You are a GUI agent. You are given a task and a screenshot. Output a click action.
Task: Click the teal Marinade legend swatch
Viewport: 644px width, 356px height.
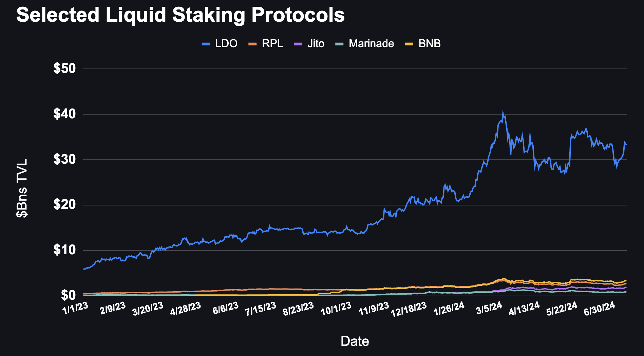(x=339, y=44)
